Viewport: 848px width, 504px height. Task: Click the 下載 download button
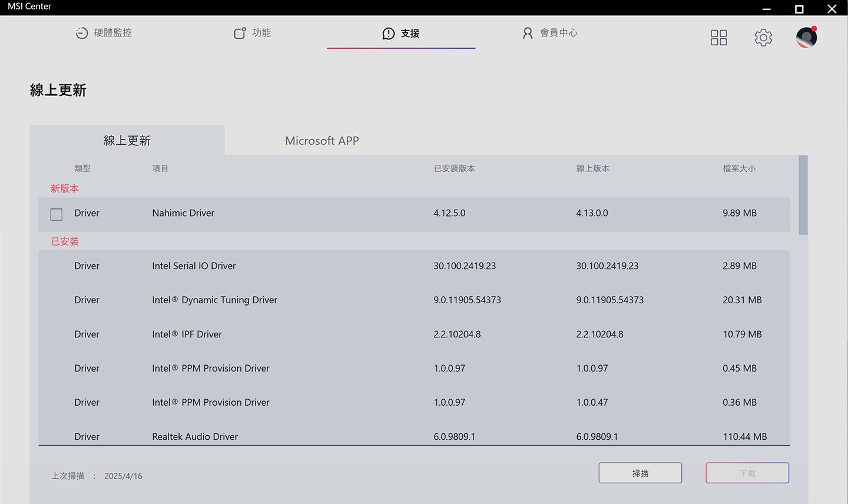point(747,473)
